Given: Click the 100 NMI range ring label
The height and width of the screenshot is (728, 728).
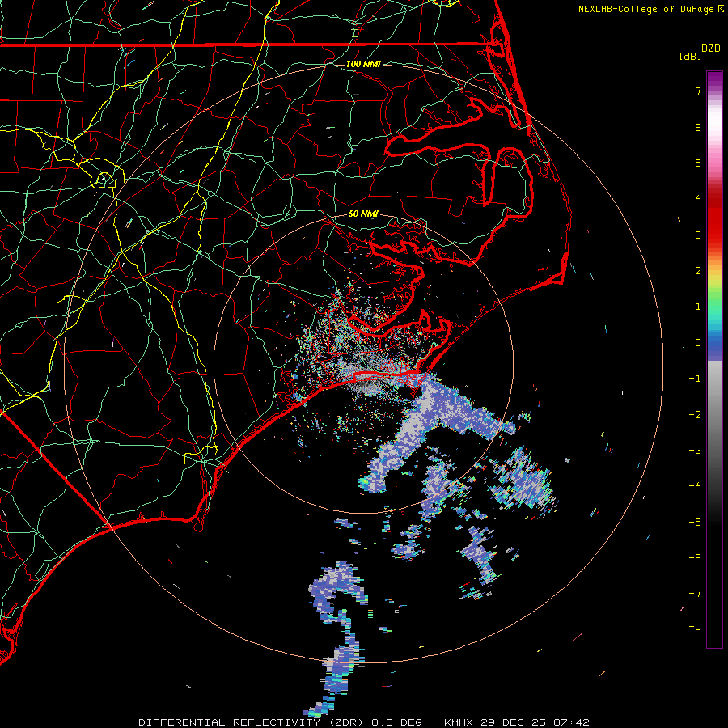Looking at the screenshot, I should coord(363,64).
